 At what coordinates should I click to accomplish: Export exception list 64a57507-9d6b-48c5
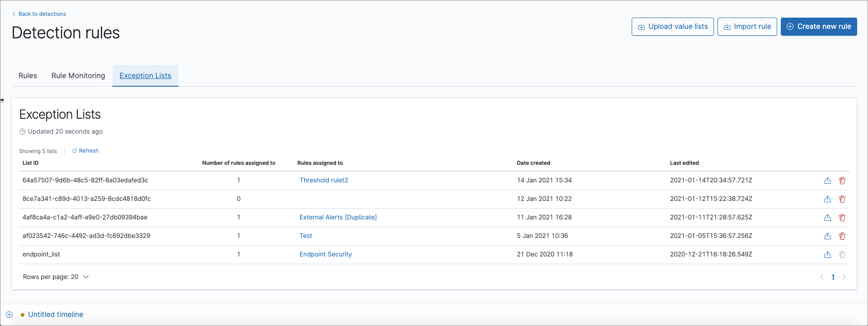(827, 181)
